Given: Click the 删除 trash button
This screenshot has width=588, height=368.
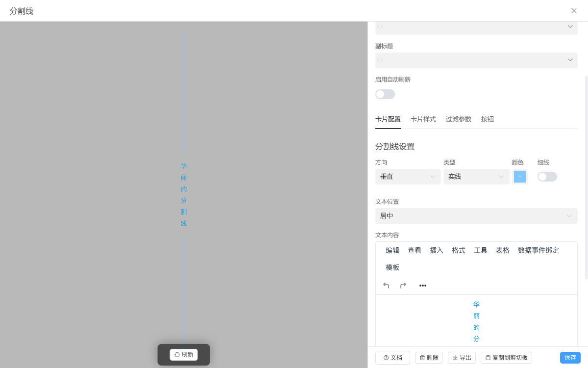Looking at the screenshot, I should pos(429,358).
